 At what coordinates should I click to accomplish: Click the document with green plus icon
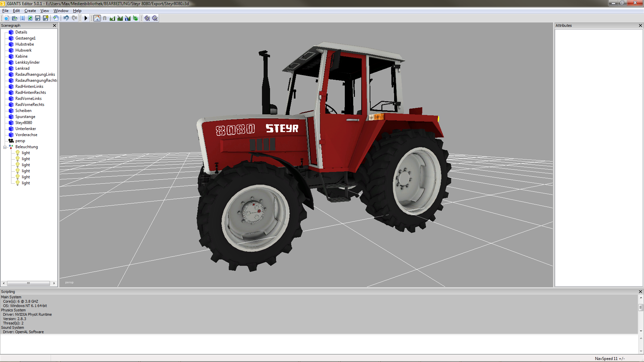tap(56, 18)
